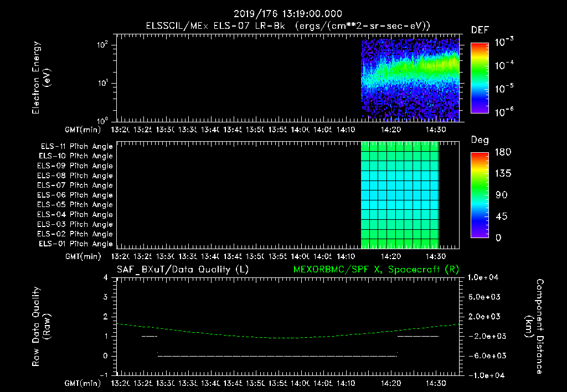Viewport: 567px width, 392px height.
Task: Click the white data quality line at 0
Action: pyautogui.click(x=277, y=356)
